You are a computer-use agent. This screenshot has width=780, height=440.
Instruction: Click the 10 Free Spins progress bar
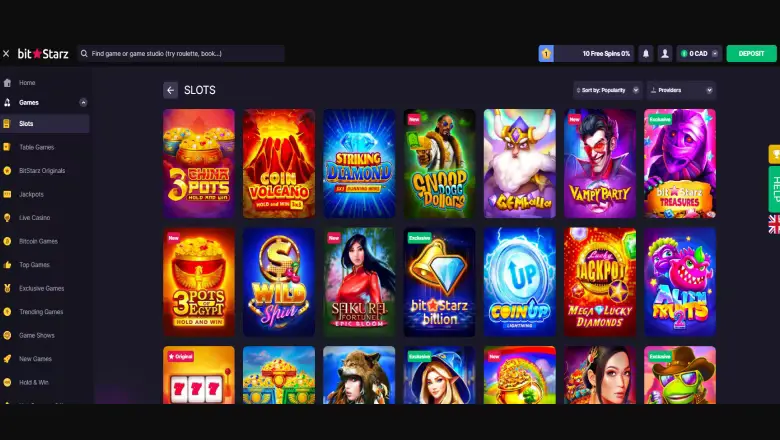point(594,54)
